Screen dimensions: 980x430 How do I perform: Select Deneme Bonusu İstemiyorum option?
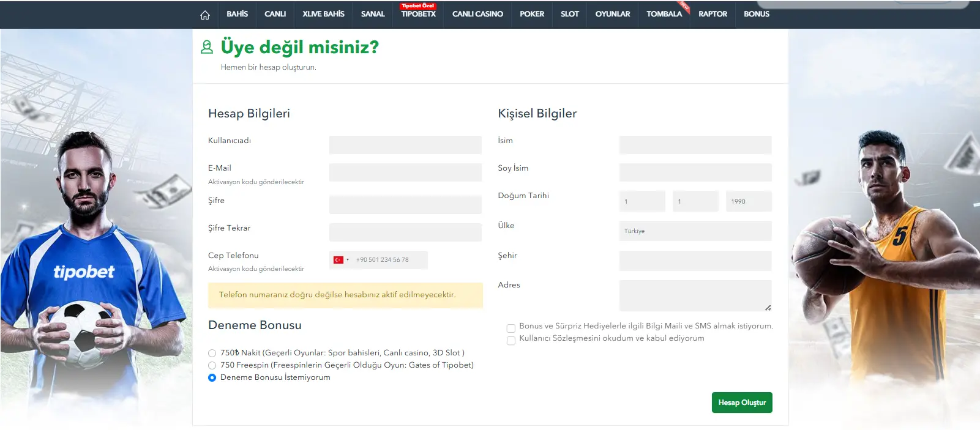tap(212, 377)
